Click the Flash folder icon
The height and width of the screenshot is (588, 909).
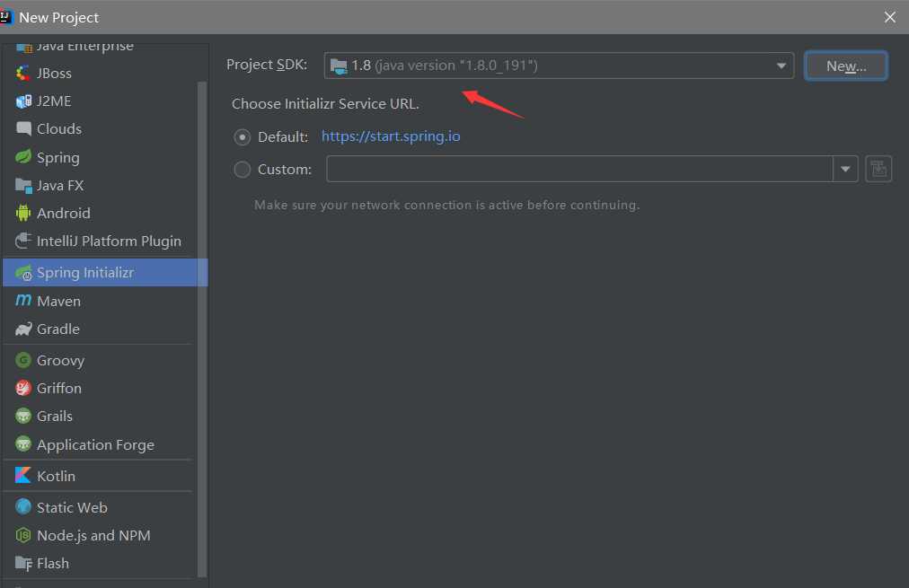pos(23,563)
